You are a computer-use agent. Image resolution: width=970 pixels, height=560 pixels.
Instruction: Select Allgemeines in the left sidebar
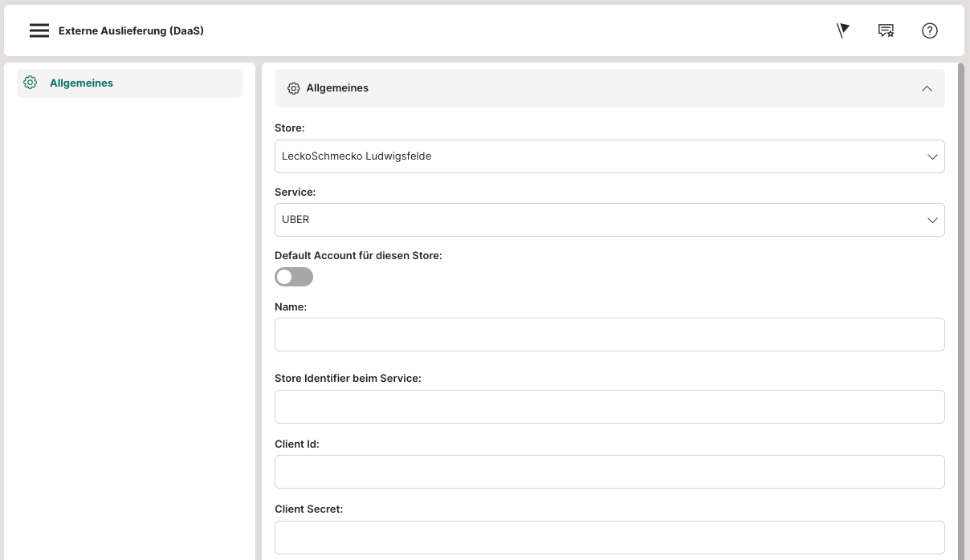pyautogui.click(x=81, y=83)
